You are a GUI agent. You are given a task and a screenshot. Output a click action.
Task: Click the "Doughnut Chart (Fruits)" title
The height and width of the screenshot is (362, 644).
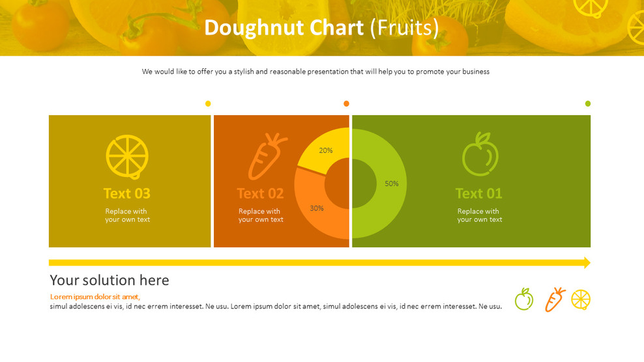click(321, 28)
